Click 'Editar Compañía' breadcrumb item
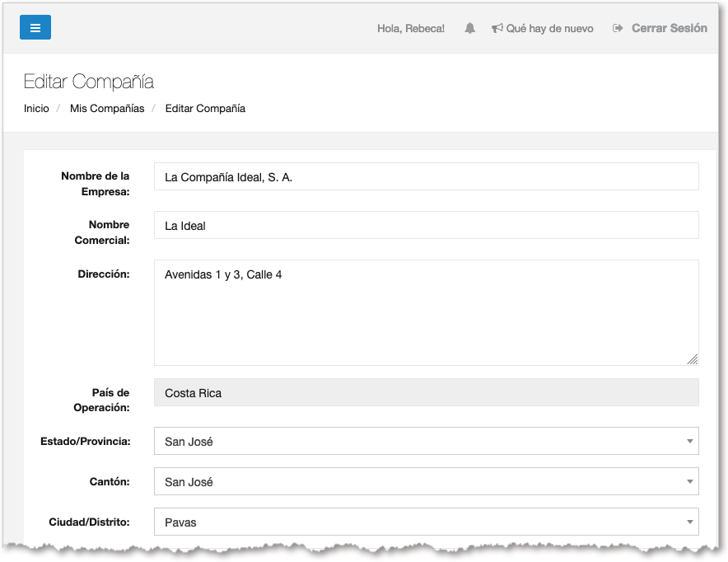 click(205, 108)
